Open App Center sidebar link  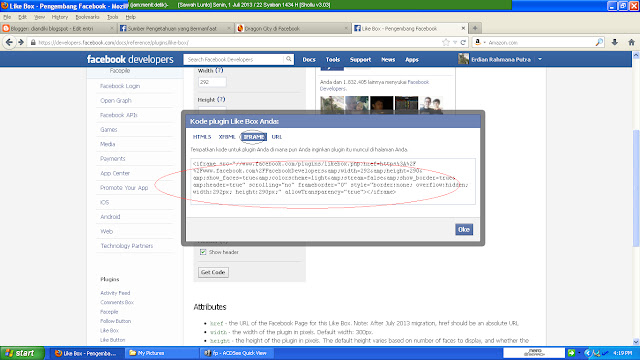(115, 173)
